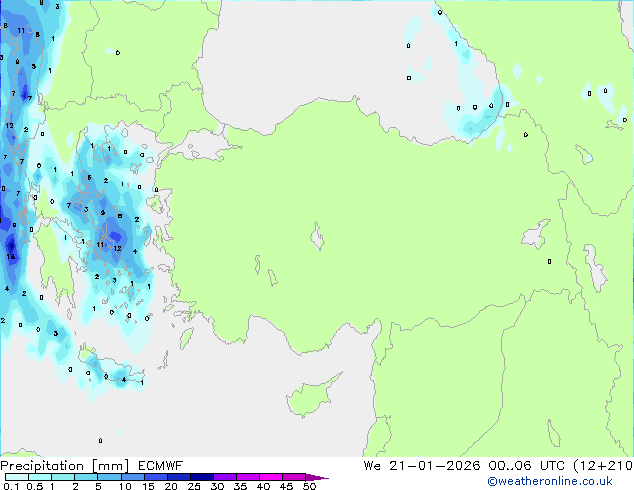Click the ECMWF model label
The width and height of the screenshot is (634, 490).
tap(160, 466)
